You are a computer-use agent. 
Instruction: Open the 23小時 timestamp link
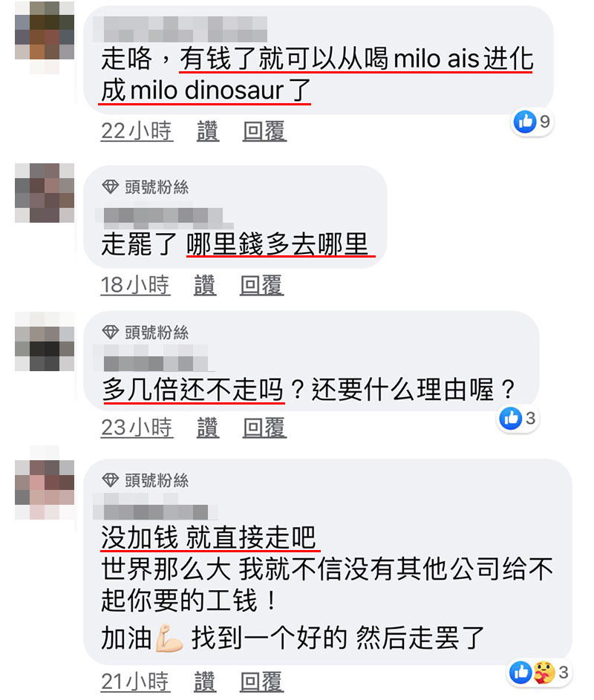[137, 428]
